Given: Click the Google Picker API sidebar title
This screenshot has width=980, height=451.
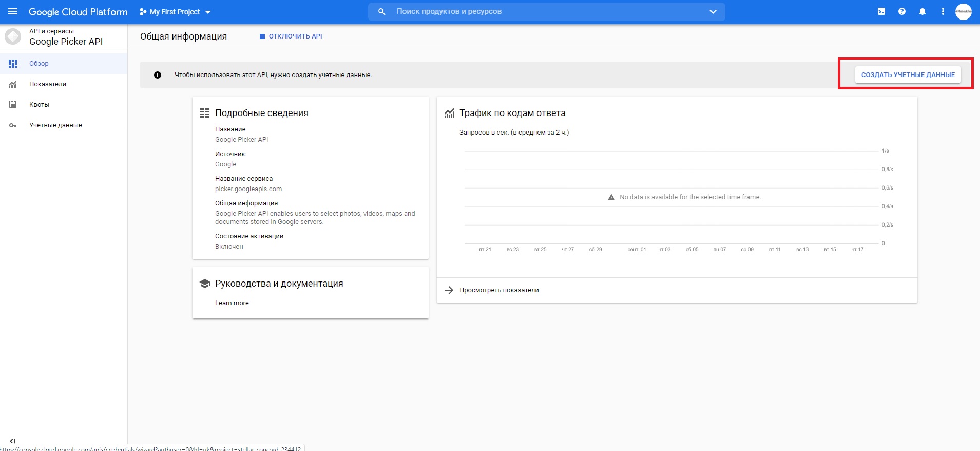Looking at the screenshot, I should 66,42.
